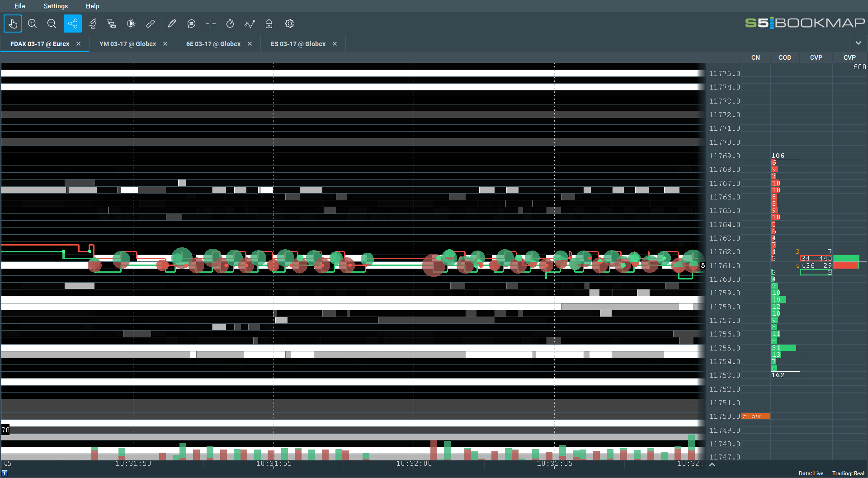Screen dimensions: 868x478
Task: Open the Help menu
Action: (92, 6)
